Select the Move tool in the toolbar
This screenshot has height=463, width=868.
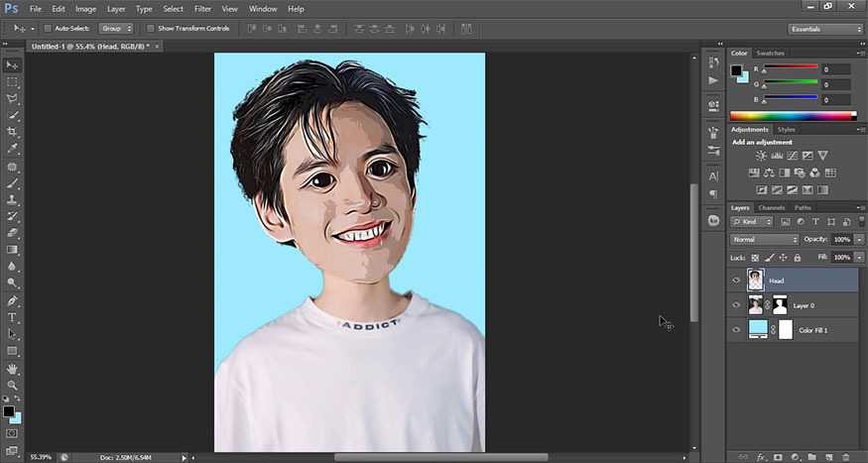[x=13, y=64]
